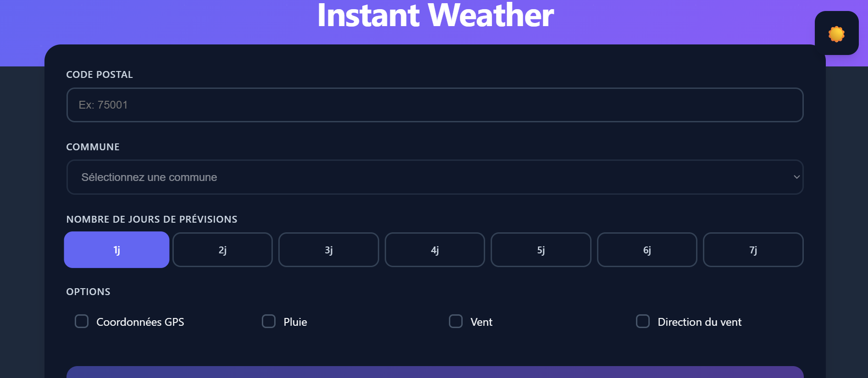Viewport: 868px width, 378px height.
Task: Open the Commune dropdown
Action: coord(434,177)
